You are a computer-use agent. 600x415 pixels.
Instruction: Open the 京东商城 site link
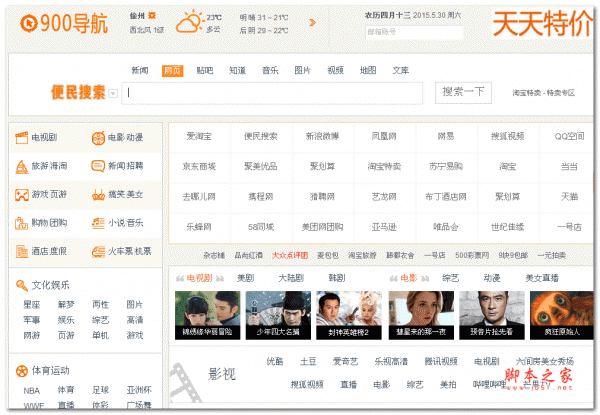tap(199, 166)
